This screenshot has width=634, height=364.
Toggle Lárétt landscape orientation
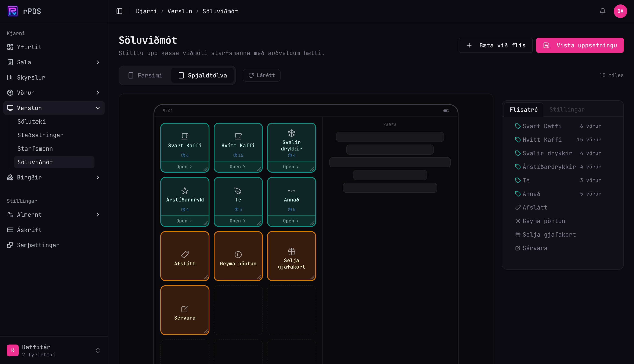pos(261,76)
